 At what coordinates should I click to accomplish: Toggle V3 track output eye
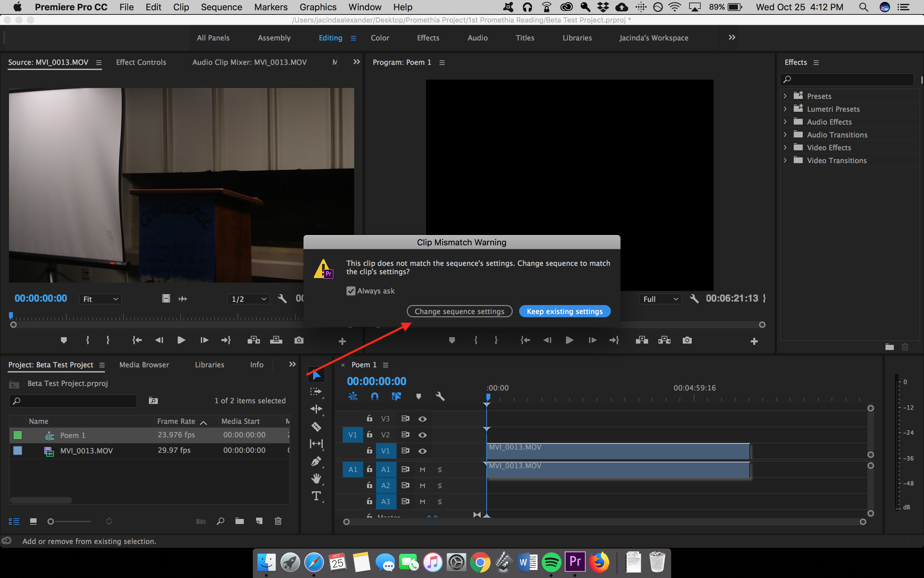pyautogui.click(x=422, y=419)
